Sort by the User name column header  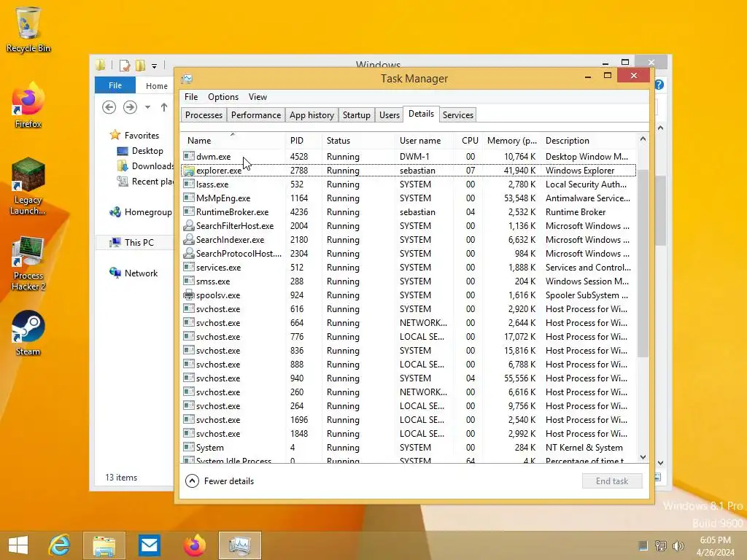pos(424,141)
